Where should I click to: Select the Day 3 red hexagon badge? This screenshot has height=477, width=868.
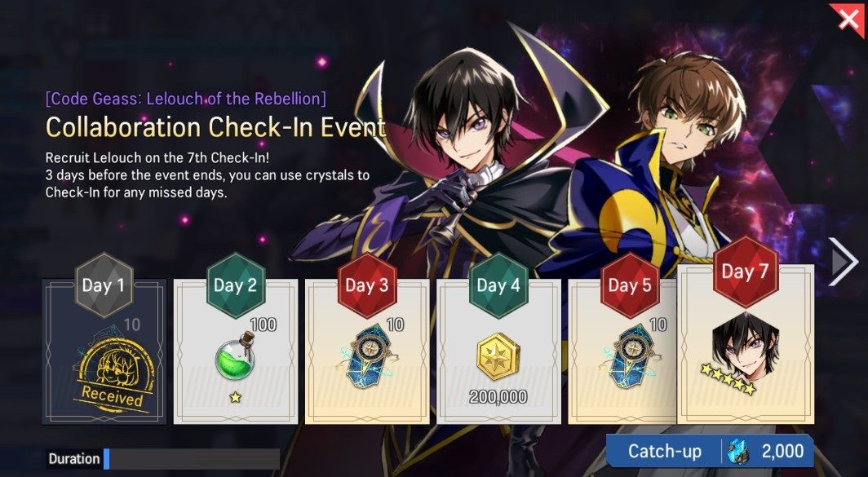367,285
